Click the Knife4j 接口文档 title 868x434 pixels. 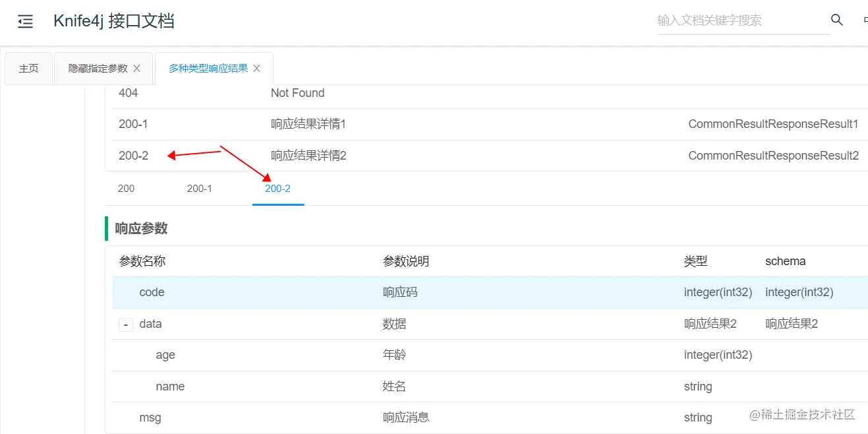114,21
